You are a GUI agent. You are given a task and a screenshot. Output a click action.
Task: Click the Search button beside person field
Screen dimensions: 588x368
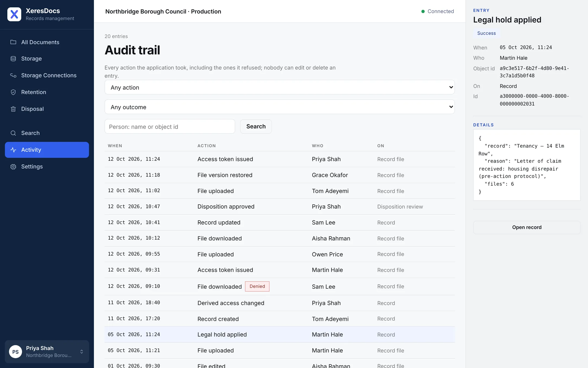pyautogui.click(x=256, y=126)
